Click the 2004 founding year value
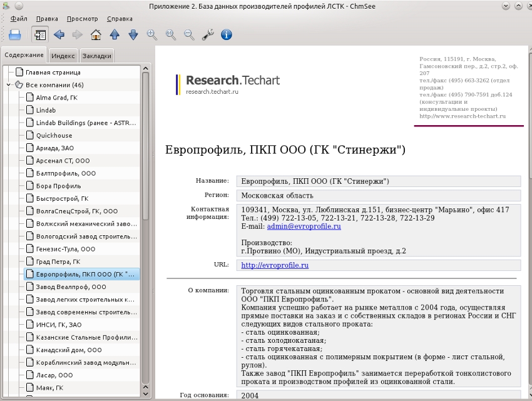Screen dimensions: 532x401 [x=250, y=395]
